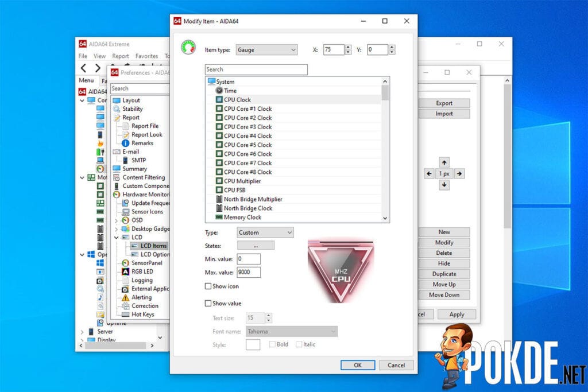Screen dimensions: 588x392
Task: Click the Layout icon in Preferences tree
Action: 117,100
